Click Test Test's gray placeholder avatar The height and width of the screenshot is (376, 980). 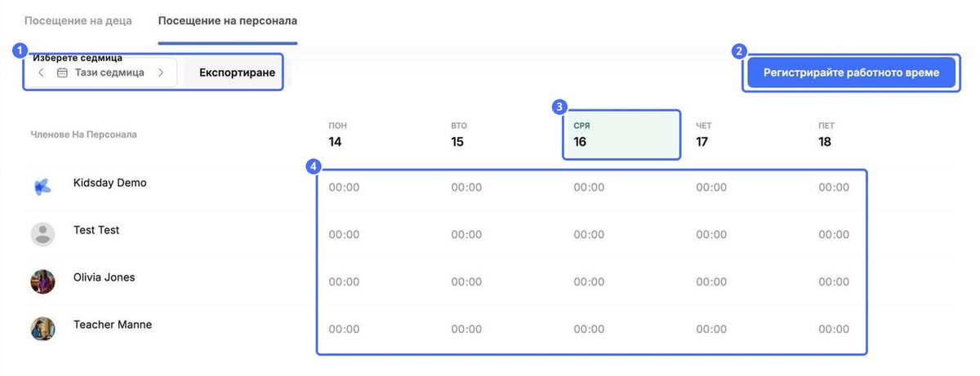[x=42, y=234]
